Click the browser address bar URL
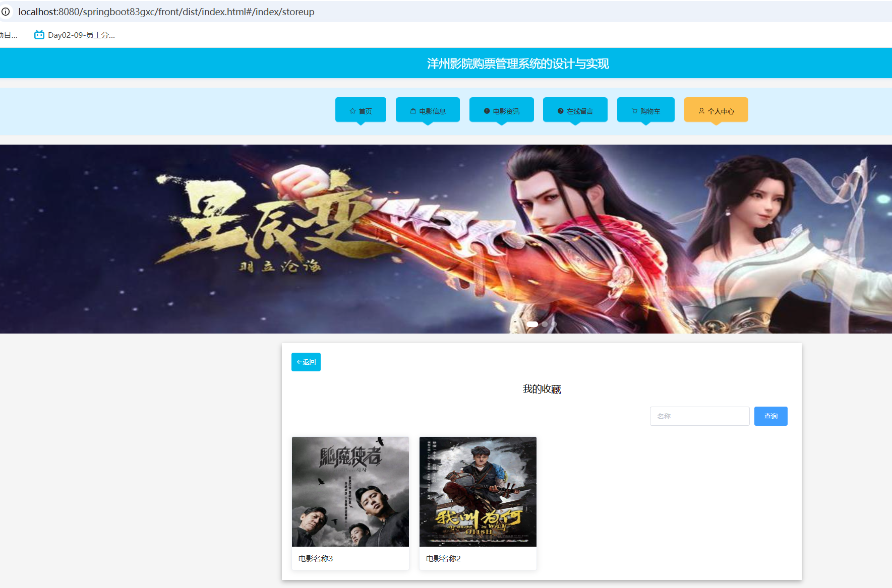Screen dimensions: 892x588 166,12
